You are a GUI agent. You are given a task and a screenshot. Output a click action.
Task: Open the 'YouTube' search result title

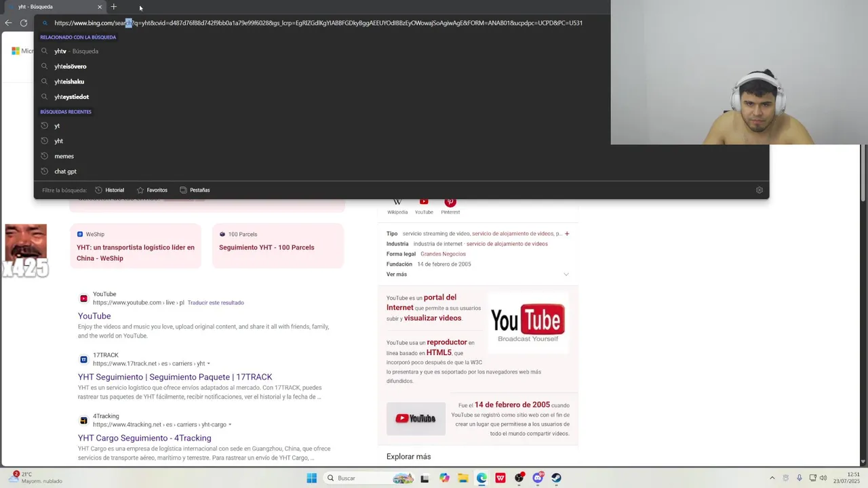[94, 316]
